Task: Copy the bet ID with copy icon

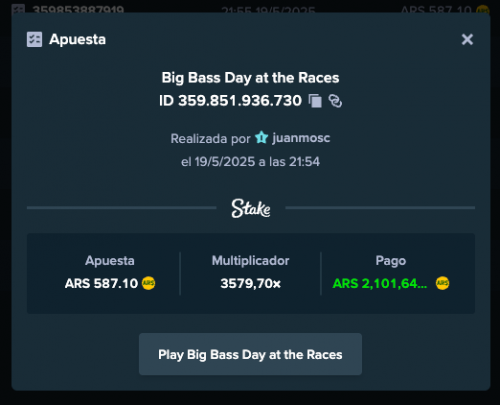Action: click(315, 101)
